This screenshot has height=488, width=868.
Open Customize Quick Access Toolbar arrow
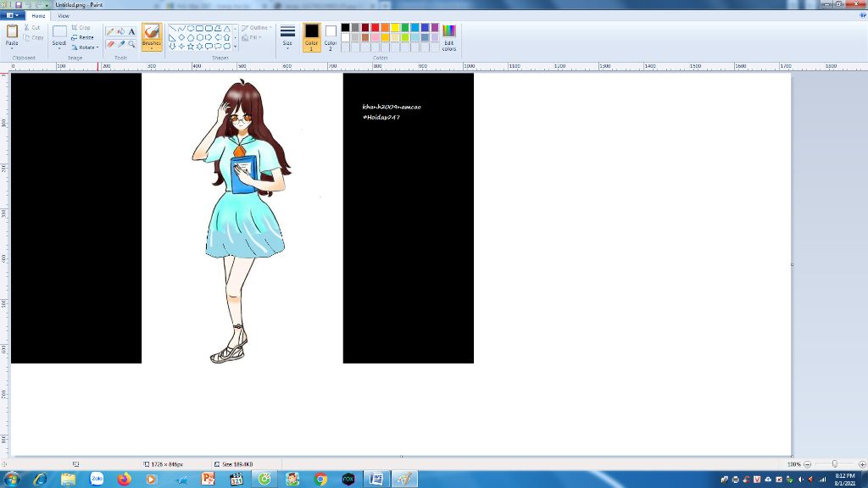coord(47,4)
